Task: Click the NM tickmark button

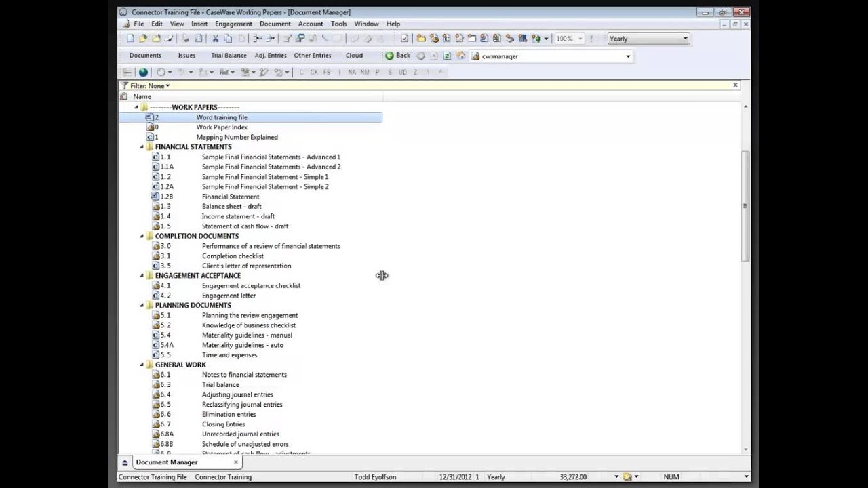Action: (x=365, y=72)
